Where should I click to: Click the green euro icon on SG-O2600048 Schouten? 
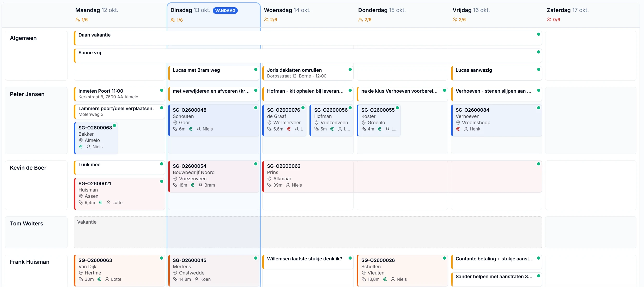(191, 129)
